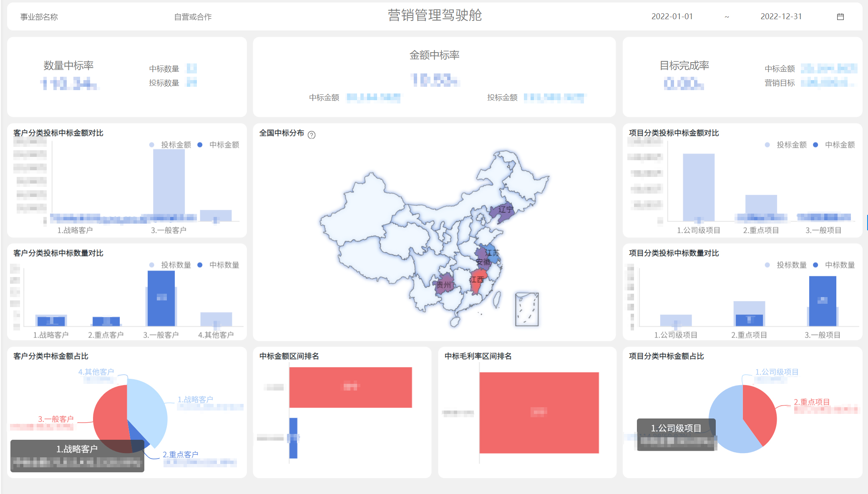This screenshot has width=868, height=494.
Task: Click 贵州 province on the map
Action: pyautogui.click(x=444, y=285)
